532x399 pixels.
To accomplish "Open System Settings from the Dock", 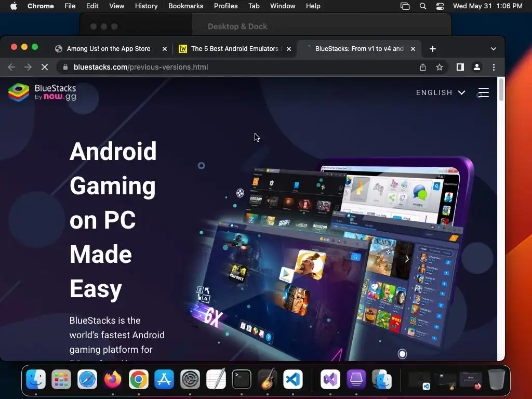I will pyautogui.click(x=190, y=379).
